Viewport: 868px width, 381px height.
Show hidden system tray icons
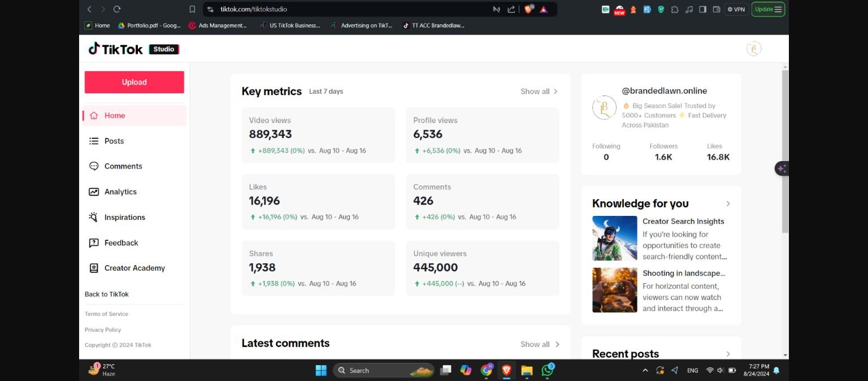pyautogui.click(x=645, y=370)
